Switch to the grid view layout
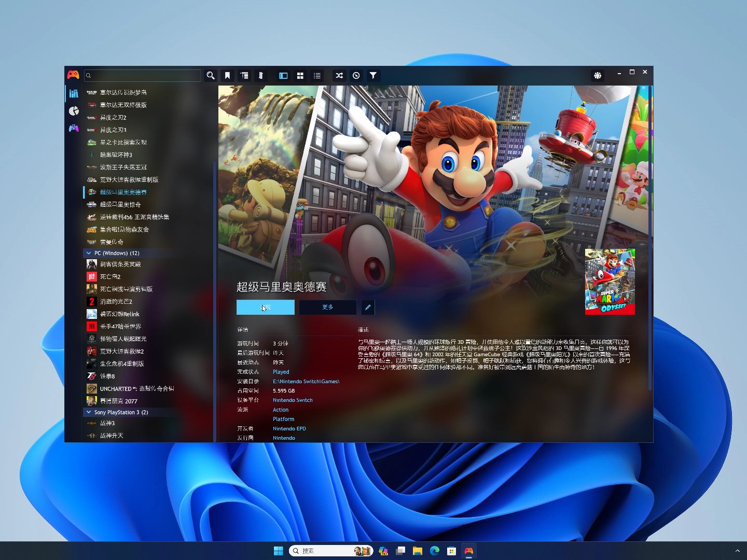The width and height of the screenshot is (747, 560). tap(300, 76)
